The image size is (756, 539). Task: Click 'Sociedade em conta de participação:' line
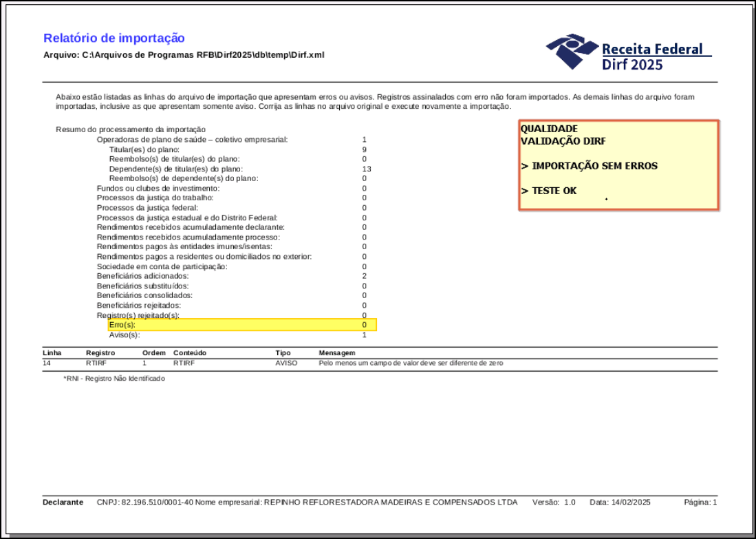coord(162,266)
